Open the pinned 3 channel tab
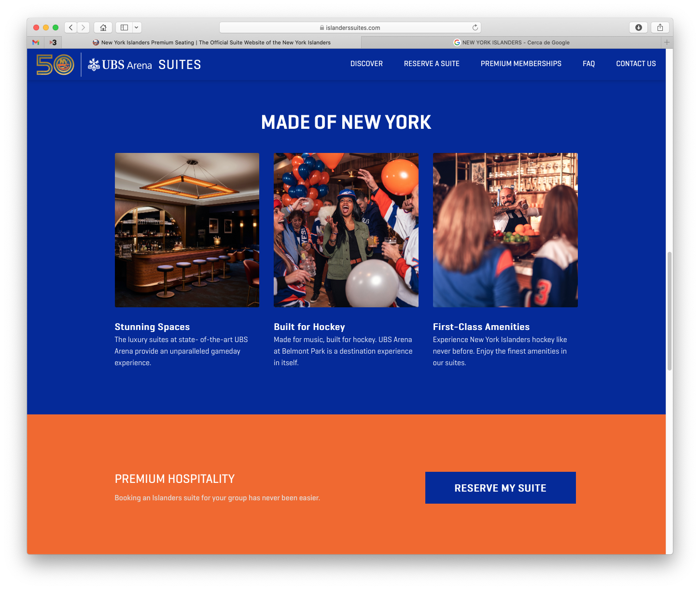This screenshot has width=700, height=590. coord(53,42)
